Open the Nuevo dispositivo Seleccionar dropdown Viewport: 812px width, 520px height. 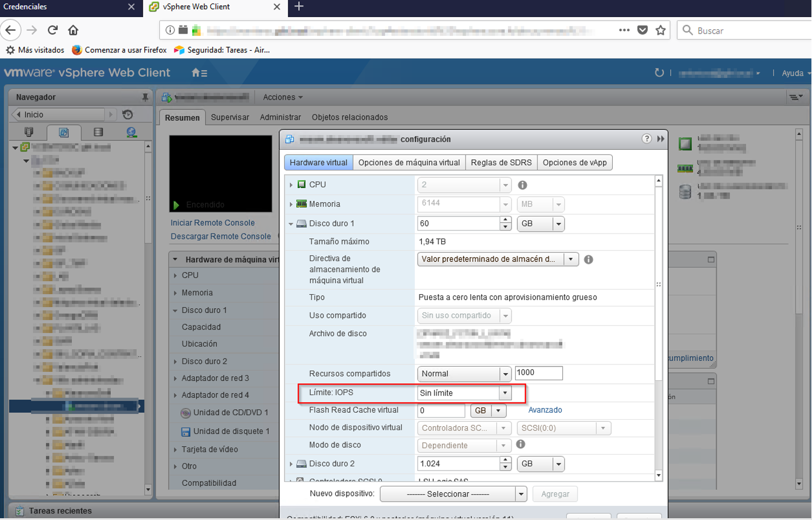coord(520,494)
